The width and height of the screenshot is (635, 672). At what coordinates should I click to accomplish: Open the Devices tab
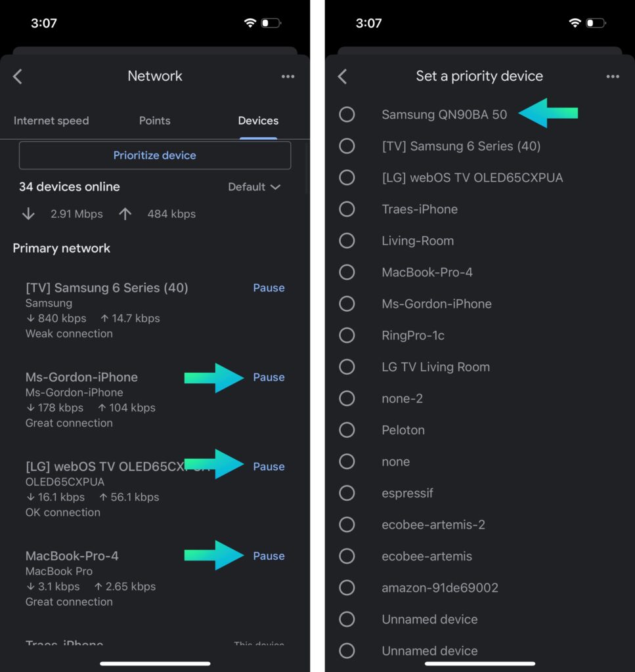coord(258,121)
